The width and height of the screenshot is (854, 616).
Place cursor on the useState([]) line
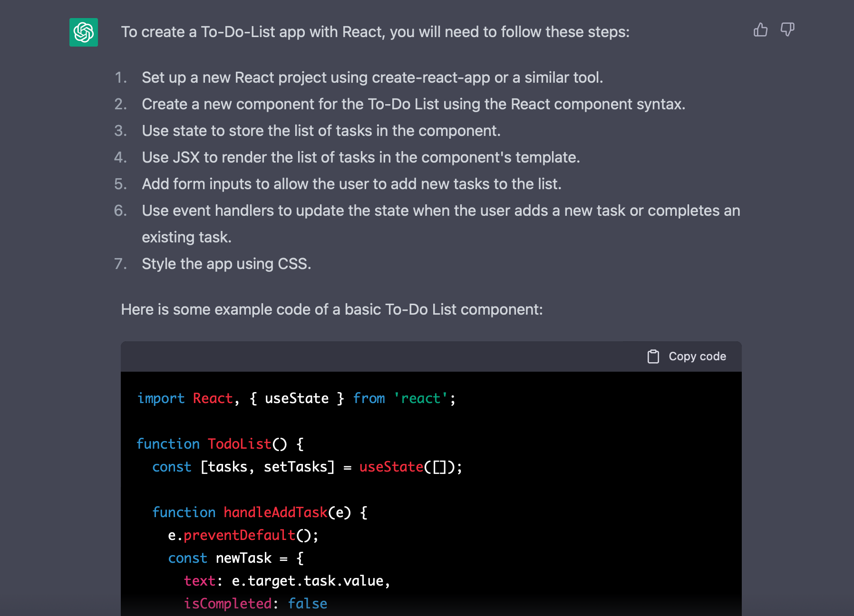coord(307,467)
